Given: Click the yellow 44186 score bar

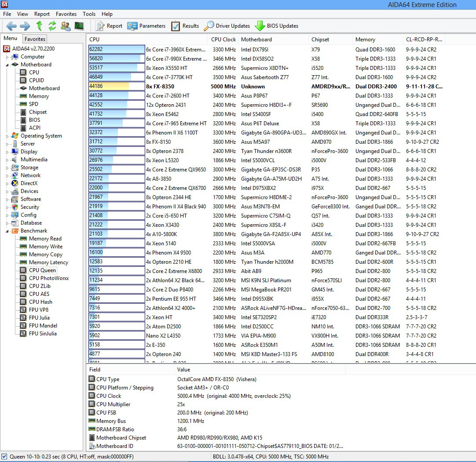Looking at the screenshot, I should pyautogui.click(x=117, y=86).
